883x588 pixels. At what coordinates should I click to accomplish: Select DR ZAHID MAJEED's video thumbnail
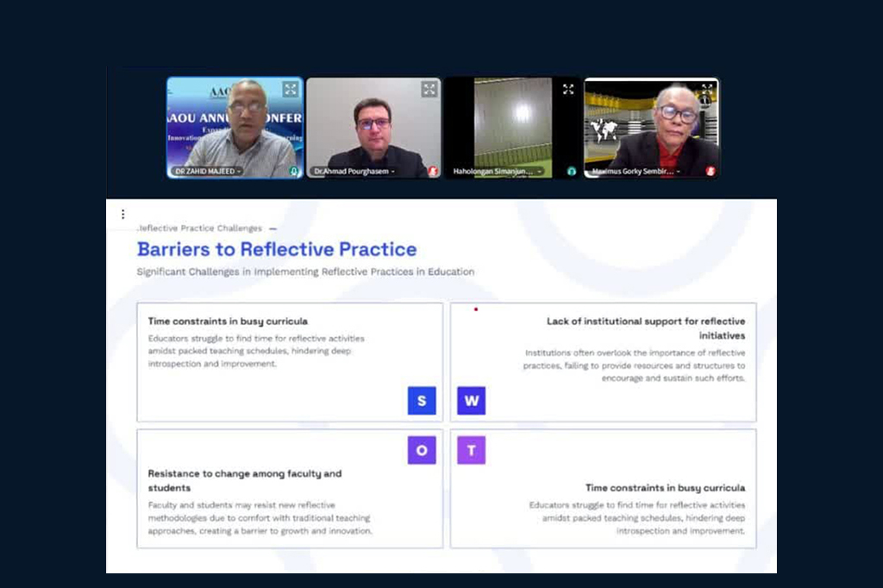235,128
